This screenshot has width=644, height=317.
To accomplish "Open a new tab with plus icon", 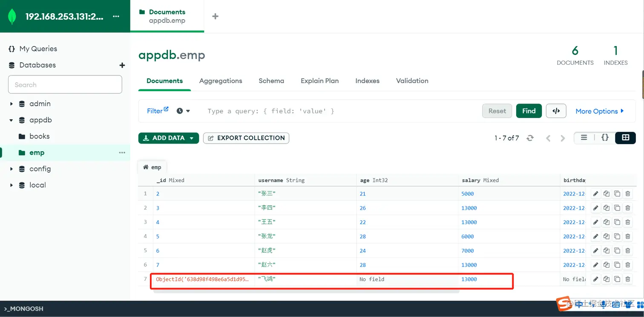I will (x=215, y=16).
